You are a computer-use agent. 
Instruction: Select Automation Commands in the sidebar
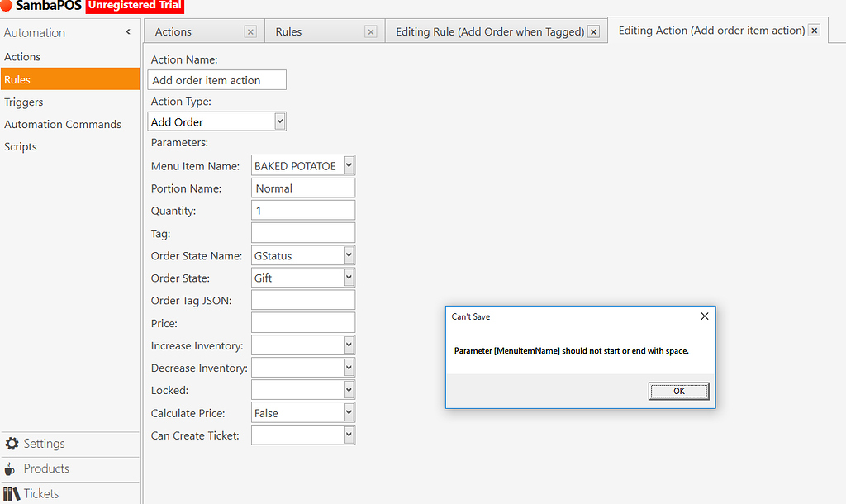pyautogui.click(x=63, y=124)
